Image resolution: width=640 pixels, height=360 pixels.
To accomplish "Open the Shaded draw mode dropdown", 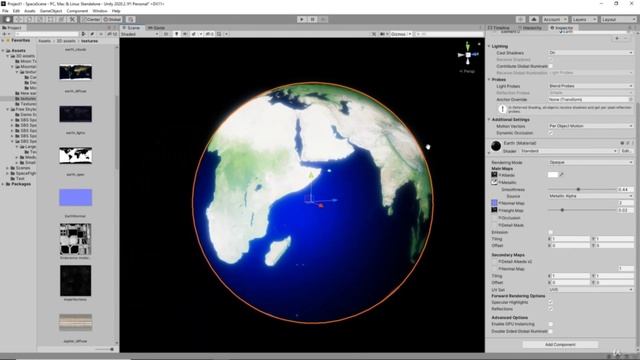I will click(140, 34).
